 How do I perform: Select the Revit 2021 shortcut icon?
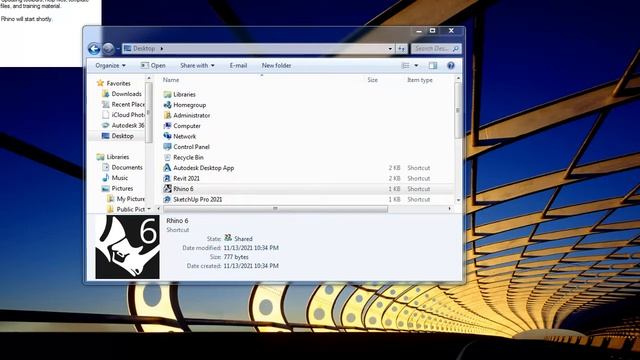pyautogui.click(x=167, y=178)
